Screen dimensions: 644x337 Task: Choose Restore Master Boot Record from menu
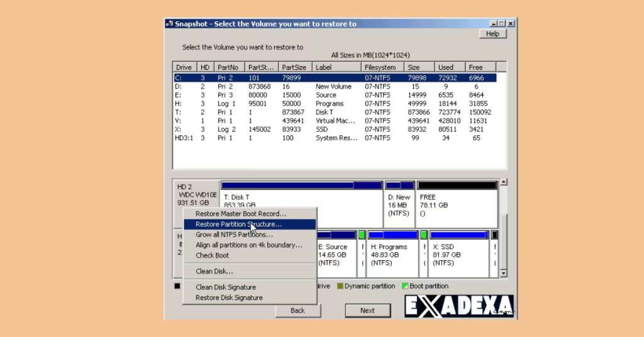249,214
